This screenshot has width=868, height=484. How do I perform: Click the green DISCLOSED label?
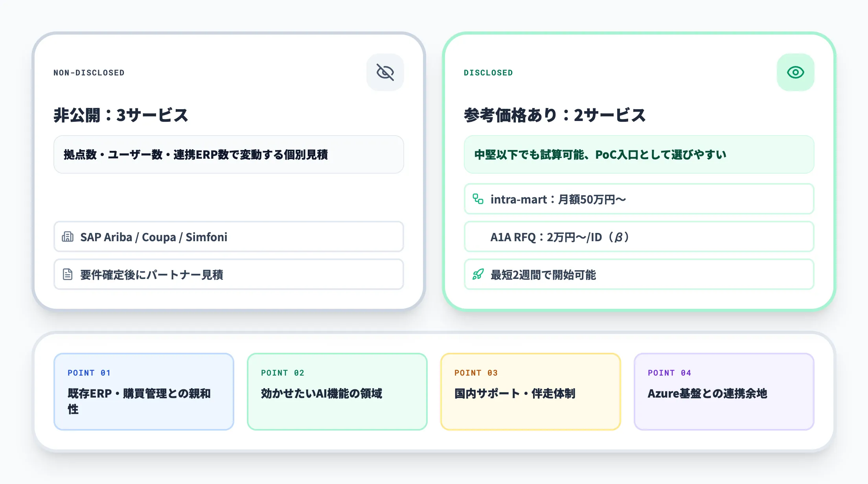(488, 73)
